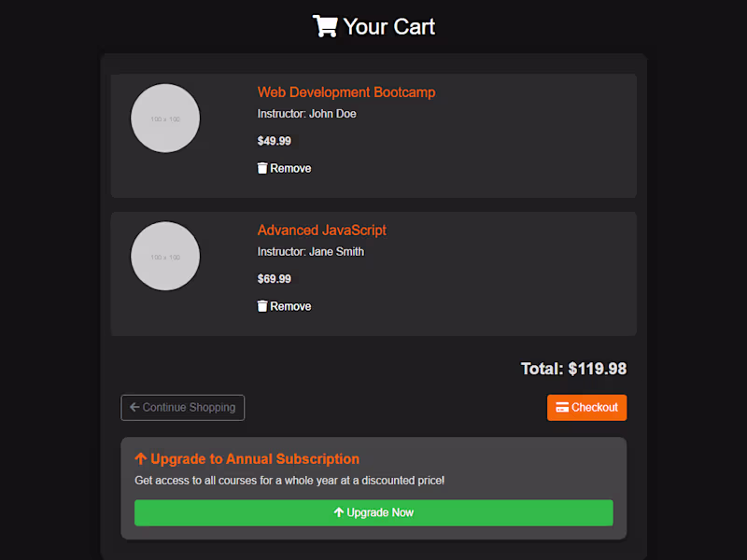The height and width of the screenshot is (560, 747).
Task: Click the Instructor: John Doe text
Action: click(306, 114)
